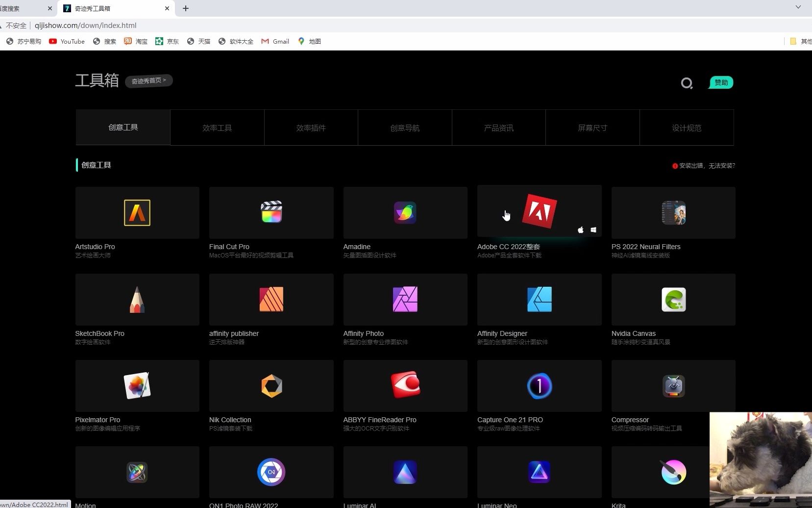Select the 创意工具 tab
This screenshot has height=508, width=812.
123,127
